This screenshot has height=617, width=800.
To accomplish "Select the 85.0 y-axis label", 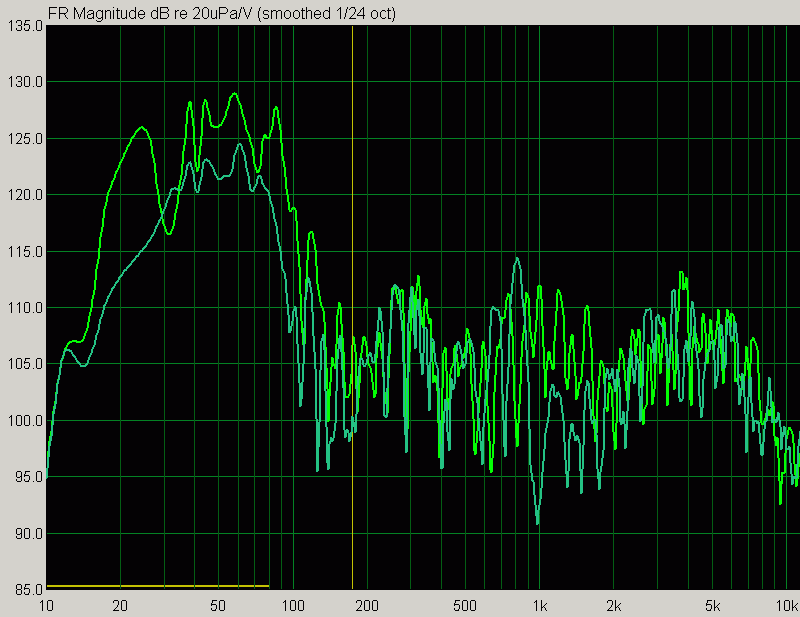I will (24, 590).
